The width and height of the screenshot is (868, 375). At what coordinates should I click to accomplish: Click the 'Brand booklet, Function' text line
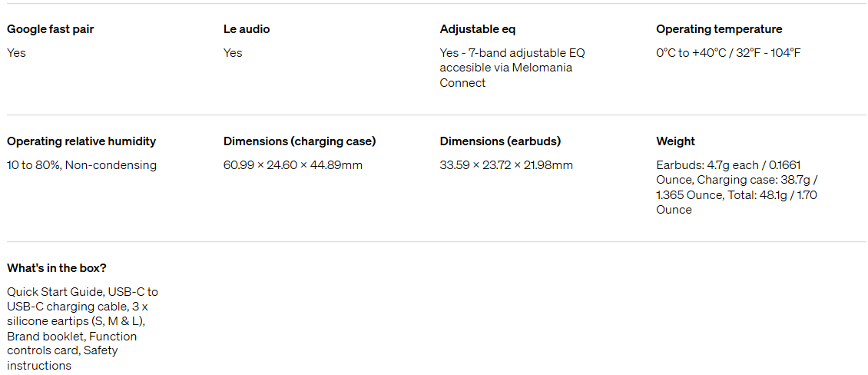pyautogui.click(x=72, y=337)
